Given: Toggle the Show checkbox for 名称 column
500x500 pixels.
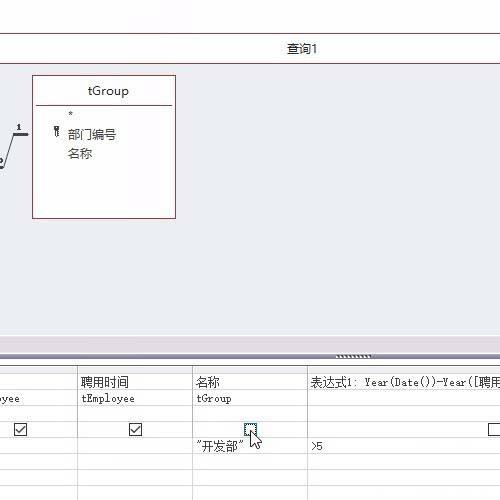Looking at the screenshot, I should click(x=250, y=430).
